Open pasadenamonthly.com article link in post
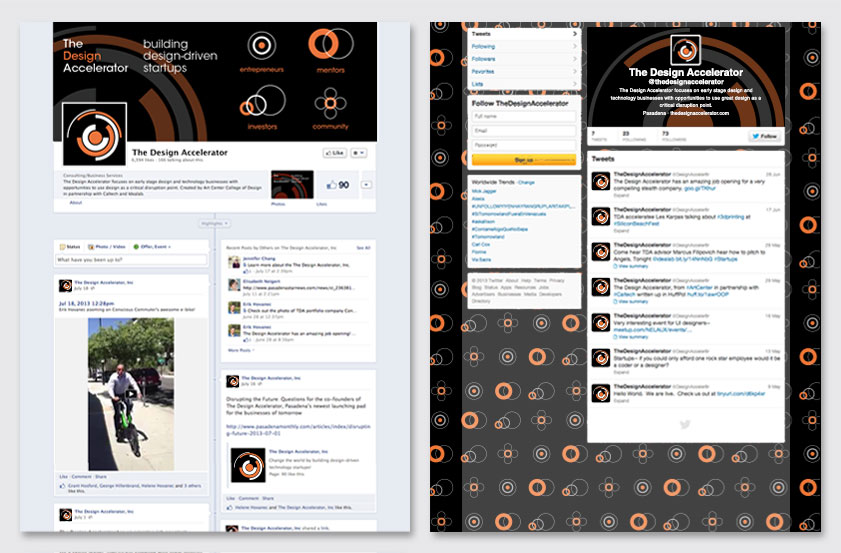Image resolution: width=841 pixels, height=553 pixels. (298, 430)
